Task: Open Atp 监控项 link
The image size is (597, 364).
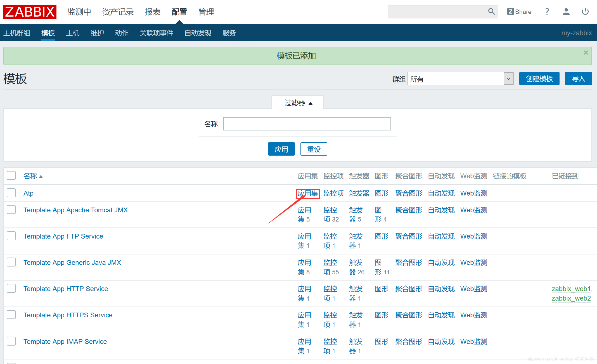Action: click(x=333, y=193)
